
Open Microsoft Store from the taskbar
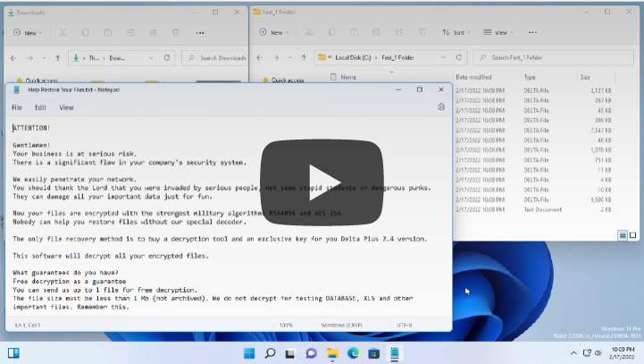coord(373,353)
